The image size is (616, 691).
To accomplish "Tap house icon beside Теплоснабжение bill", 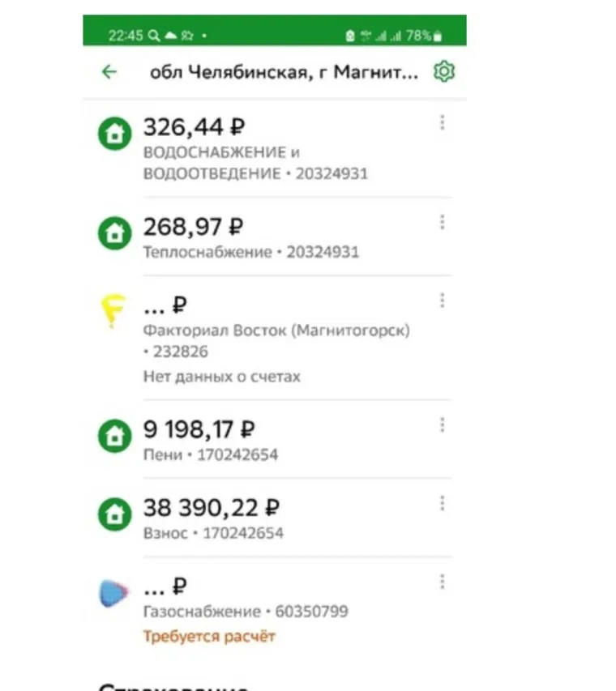I will (x=114, y=233).
